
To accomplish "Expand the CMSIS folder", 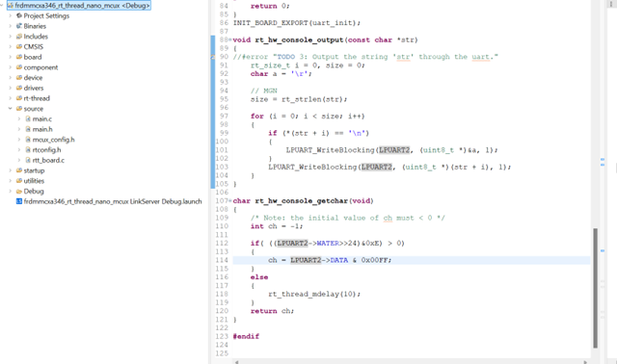I will (x=11, y=47).
